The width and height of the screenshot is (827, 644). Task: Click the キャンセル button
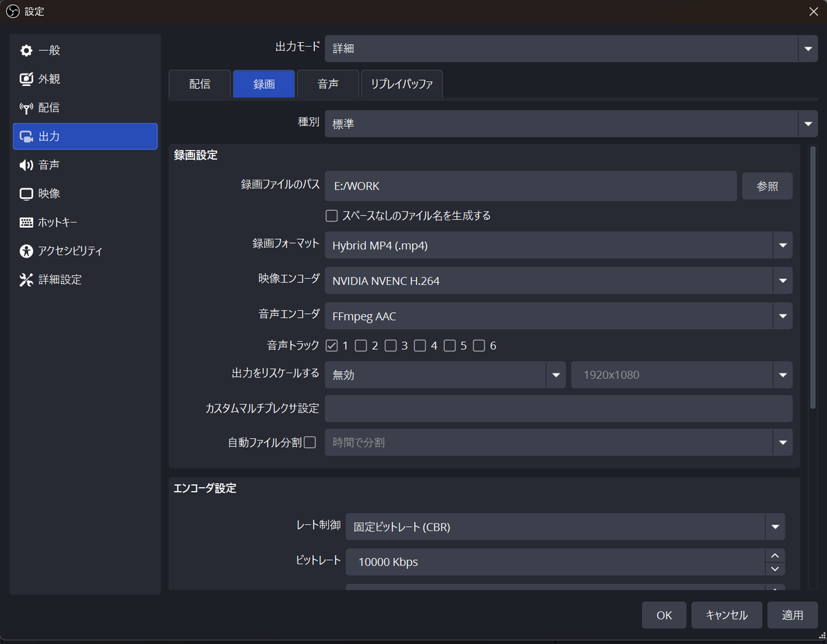coord(726,615)
